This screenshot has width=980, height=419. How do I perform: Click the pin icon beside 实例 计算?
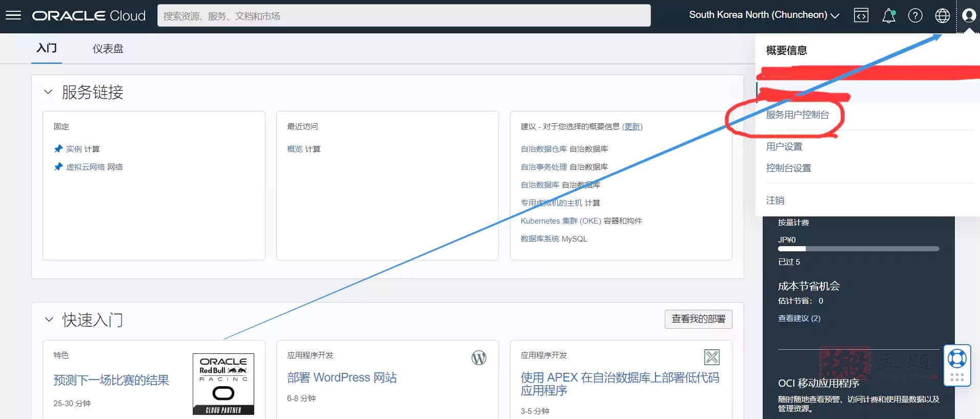[x=58, y=149]
